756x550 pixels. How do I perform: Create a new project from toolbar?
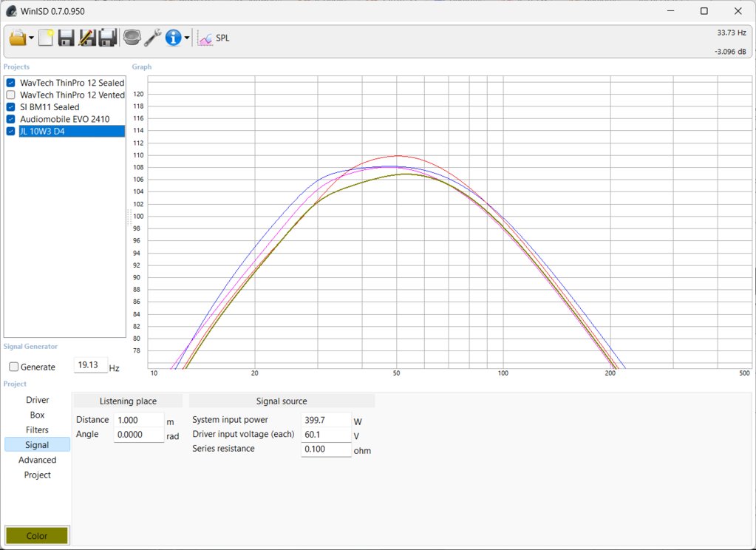pyautogui.click(x=46, y=38)
